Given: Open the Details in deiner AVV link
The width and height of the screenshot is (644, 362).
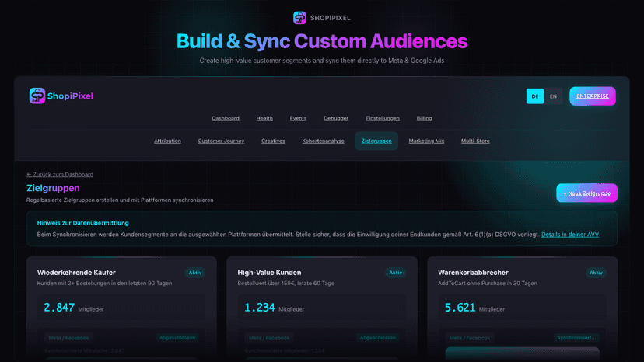Looking at the screenshot, I should (569, 235).
